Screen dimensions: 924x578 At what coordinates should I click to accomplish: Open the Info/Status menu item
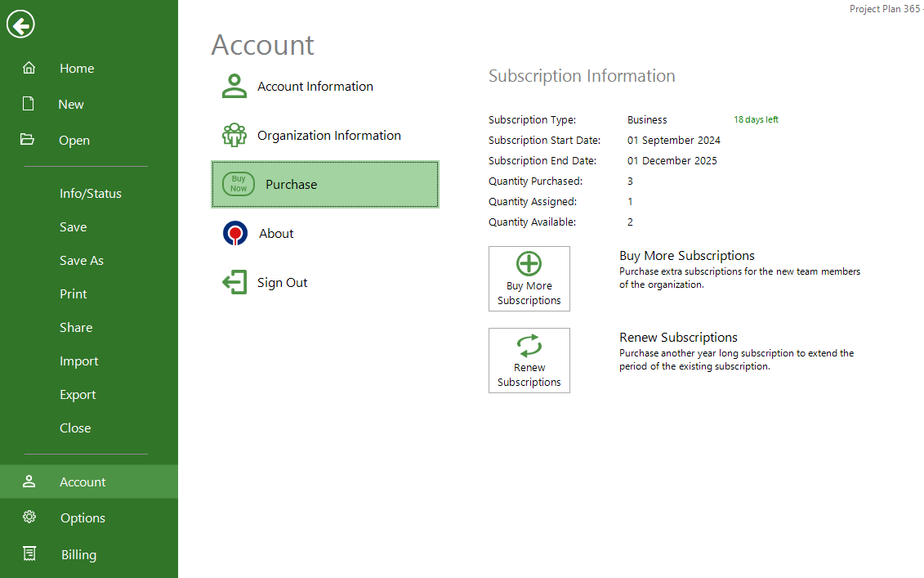[x=90, y=194]
